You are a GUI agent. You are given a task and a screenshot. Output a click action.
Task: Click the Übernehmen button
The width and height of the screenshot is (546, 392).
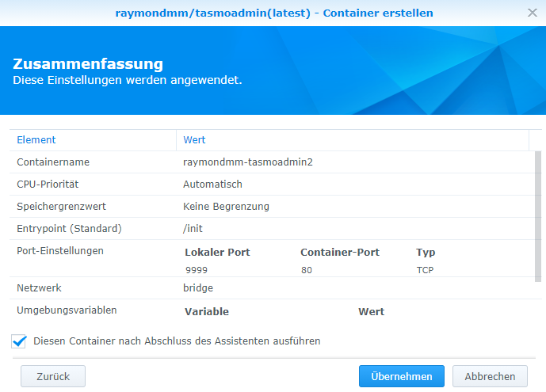tap(402, 376)
